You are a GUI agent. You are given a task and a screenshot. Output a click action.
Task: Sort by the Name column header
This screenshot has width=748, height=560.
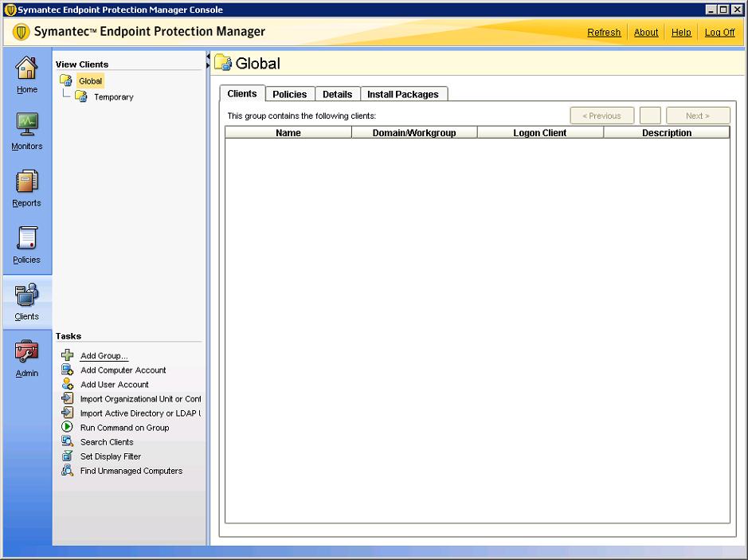[x=288, y=132]
